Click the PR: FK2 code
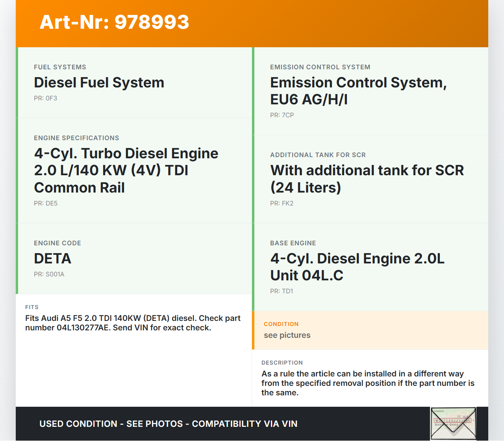Screen dimensions: 504x441 [282, 204]
